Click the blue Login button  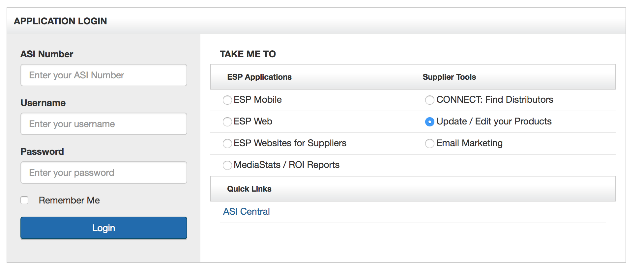click(104, 228)
